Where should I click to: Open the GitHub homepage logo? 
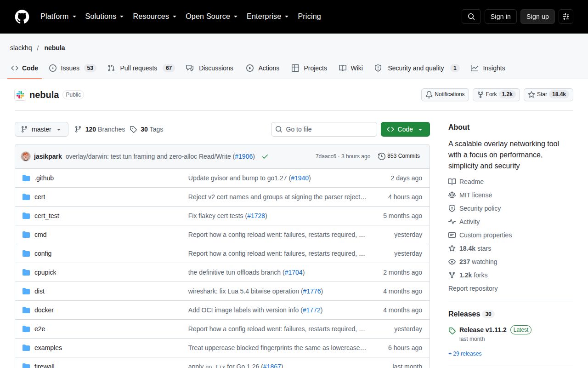pyautogui.click(x=22, y=17)
